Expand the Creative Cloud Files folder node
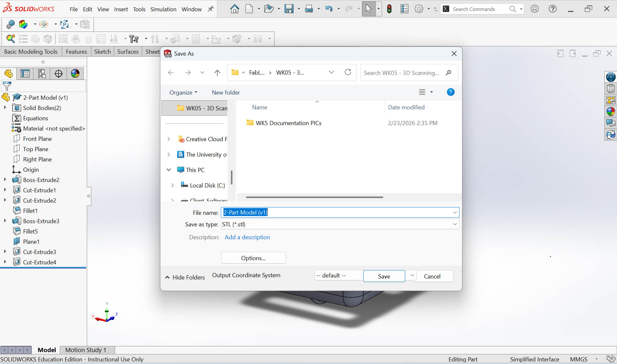This screenshot has width=617, height=364. (x=168, y=139)
